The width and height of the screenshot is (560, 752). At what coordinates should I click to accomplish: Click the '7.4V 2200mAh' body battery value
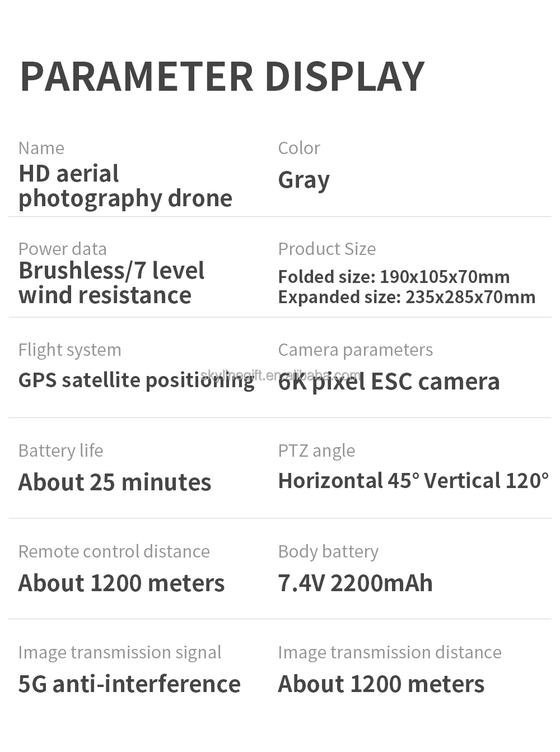click(355, 583)
